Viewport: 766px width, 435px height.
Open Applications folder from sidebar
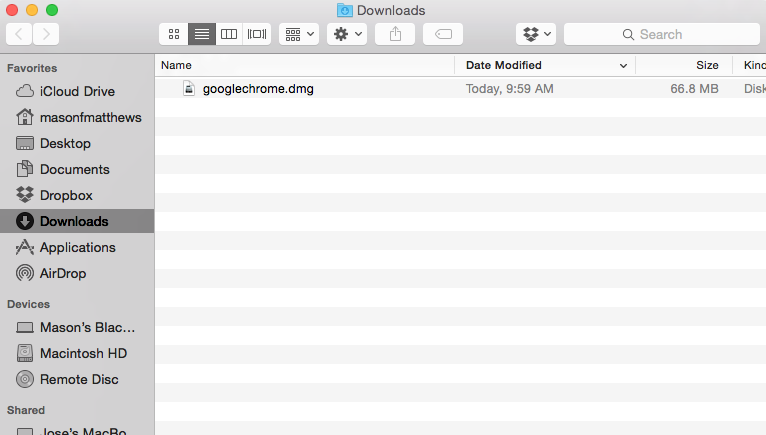coord(77,247)
